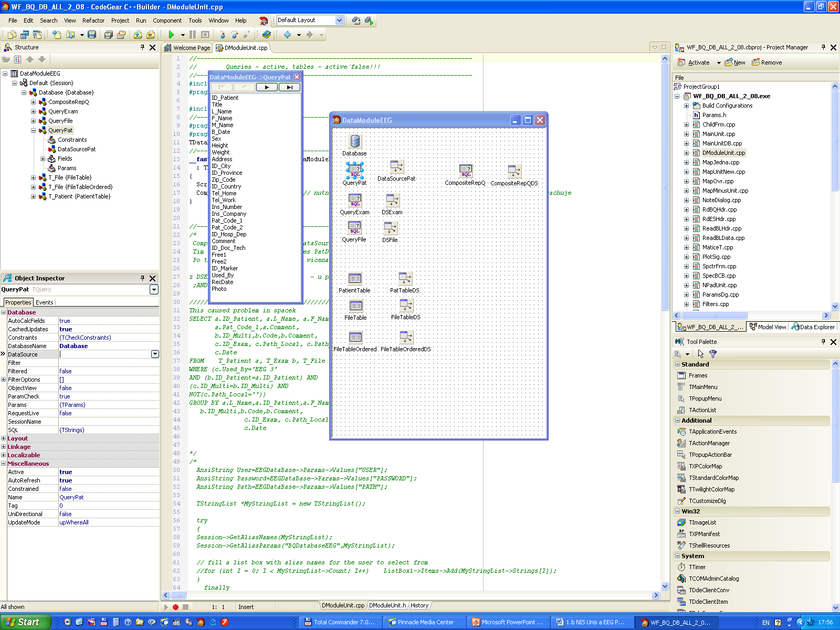The height and width of the screenshot is (630, 840).
Task: Click the green Run button in toolbar
Action: pyautogui.click(x=171, y=35)
